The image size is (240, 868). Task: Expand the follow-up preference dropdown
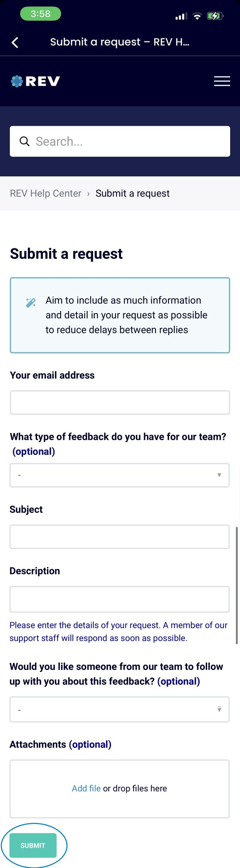(x=119, y=709)
